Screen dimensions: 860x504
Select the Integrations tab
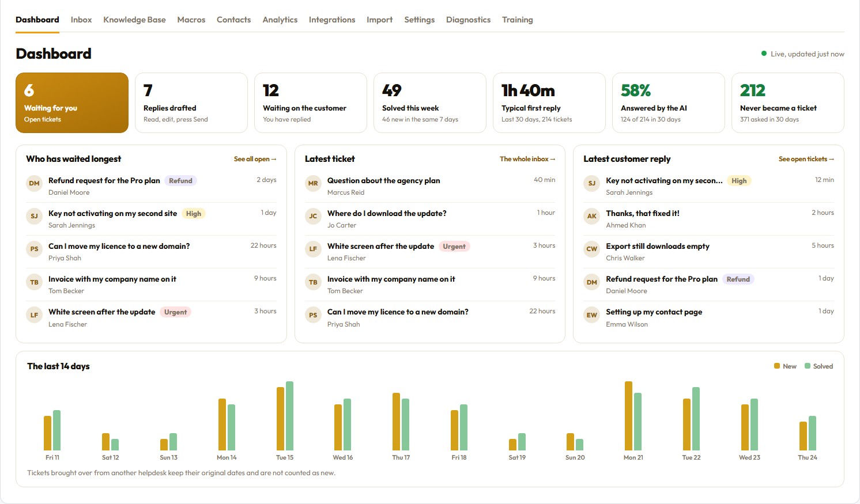coord(332,20)
